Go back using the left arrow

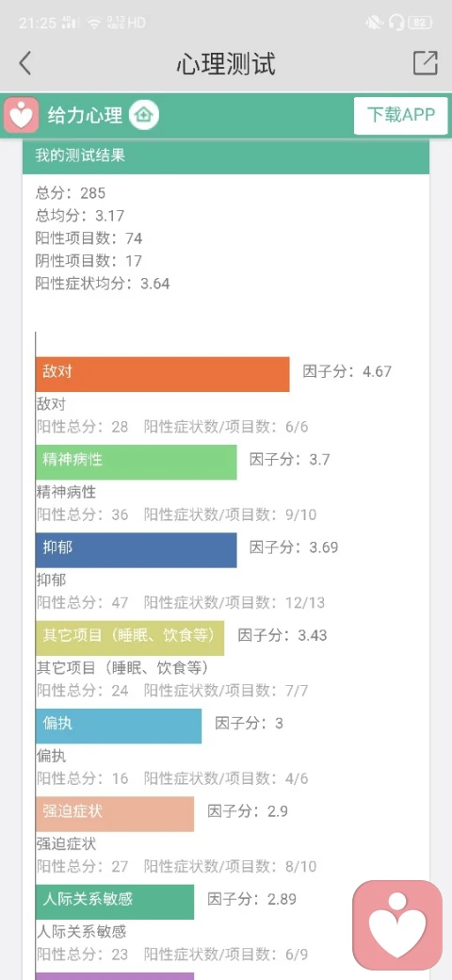pyautogui.click(x=25, y=63)
